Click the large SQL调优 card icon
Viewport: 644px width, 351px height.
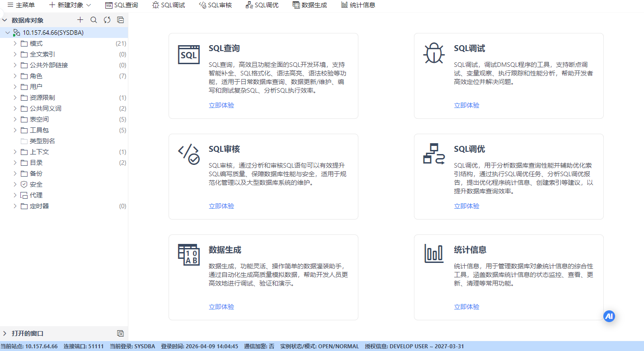coord(434,154)
